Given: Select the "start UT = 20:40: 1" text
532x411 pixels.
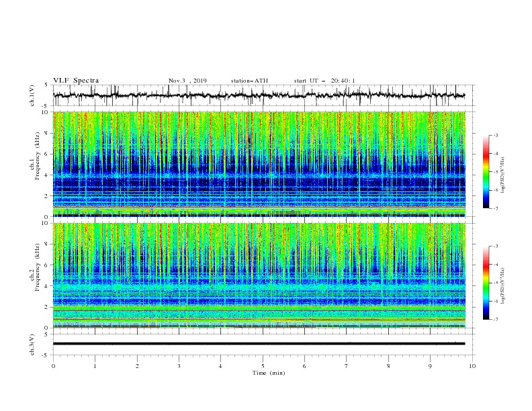Looking at the screenshot, I should pyautogui.click(x=324, y=81).
